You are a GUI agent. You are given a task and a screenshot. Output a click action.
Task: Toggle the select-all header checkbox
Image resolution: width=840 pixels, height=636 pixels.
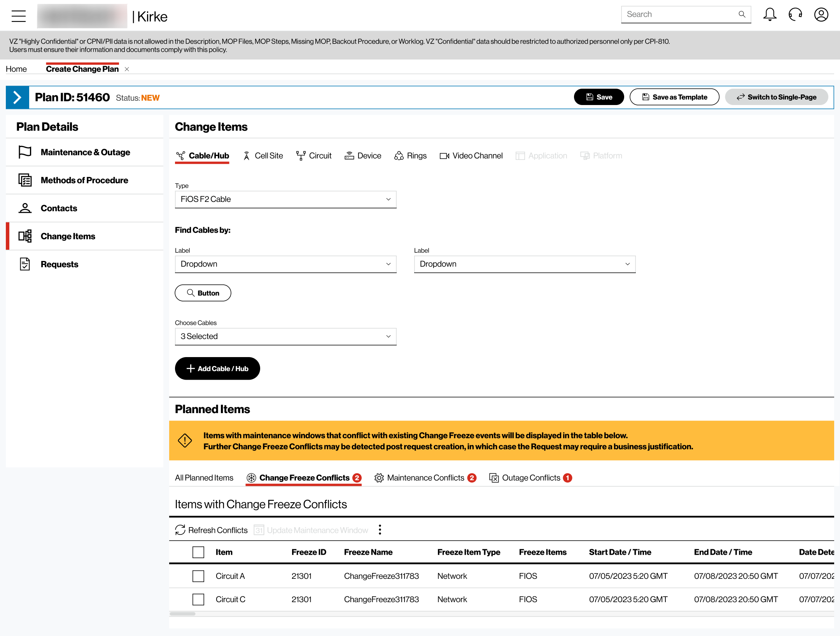point(198,552)
